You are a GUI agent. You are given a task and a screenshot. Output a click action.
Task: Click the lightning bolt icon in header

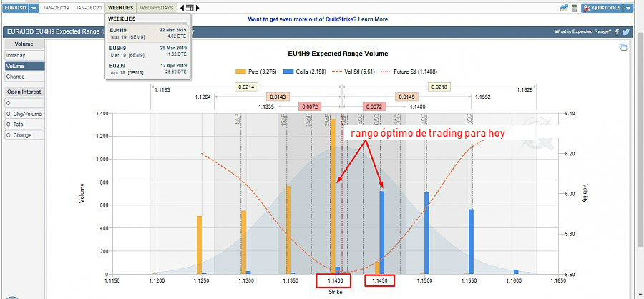point(618,32)
